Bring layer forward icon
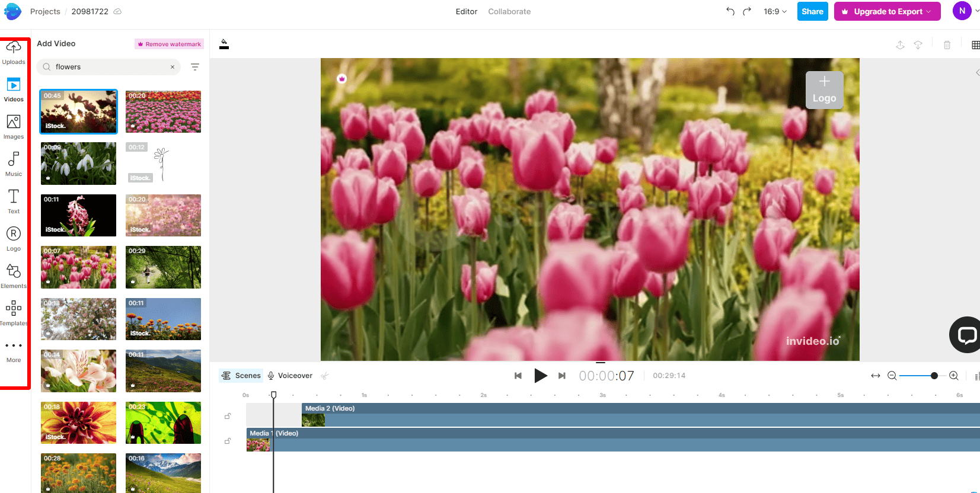 [900, 45]
